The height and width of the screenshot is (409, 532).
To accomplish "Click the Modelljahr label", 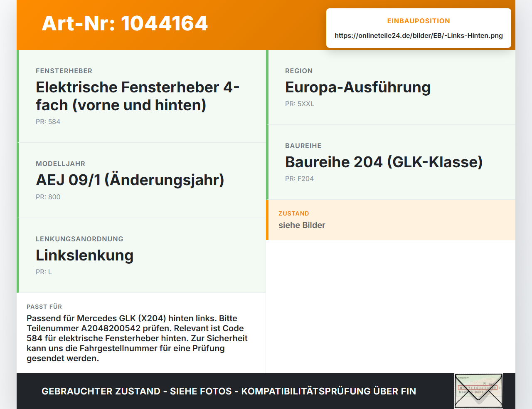I will point(60,164).
